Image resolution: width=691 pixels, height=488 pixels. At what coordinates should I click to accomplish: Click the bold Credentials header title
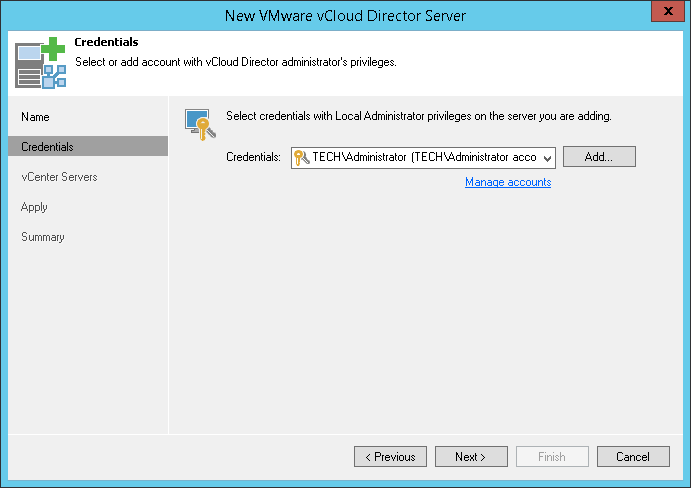[x=106, y=43]
